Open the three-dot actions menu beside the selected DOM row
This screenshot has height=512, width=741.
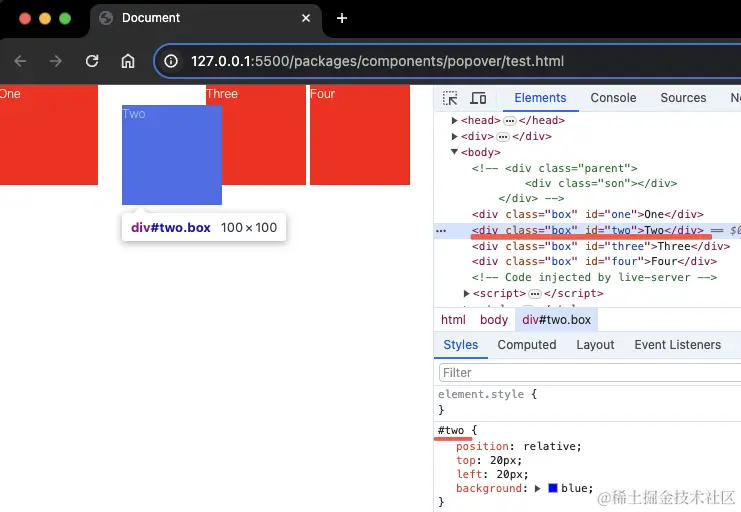(x=441, y=231)
